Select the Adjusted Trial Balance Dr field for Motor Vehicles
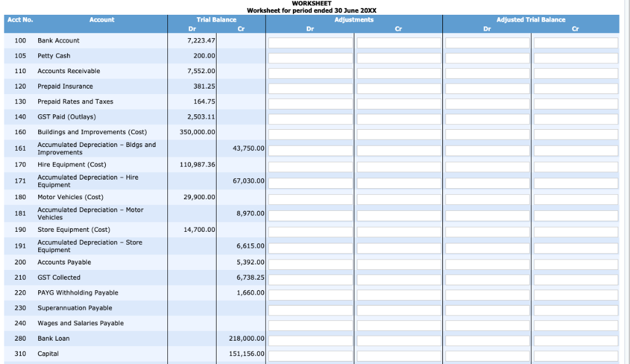This screenshot has width=630, height=364. tap(487, 197)
